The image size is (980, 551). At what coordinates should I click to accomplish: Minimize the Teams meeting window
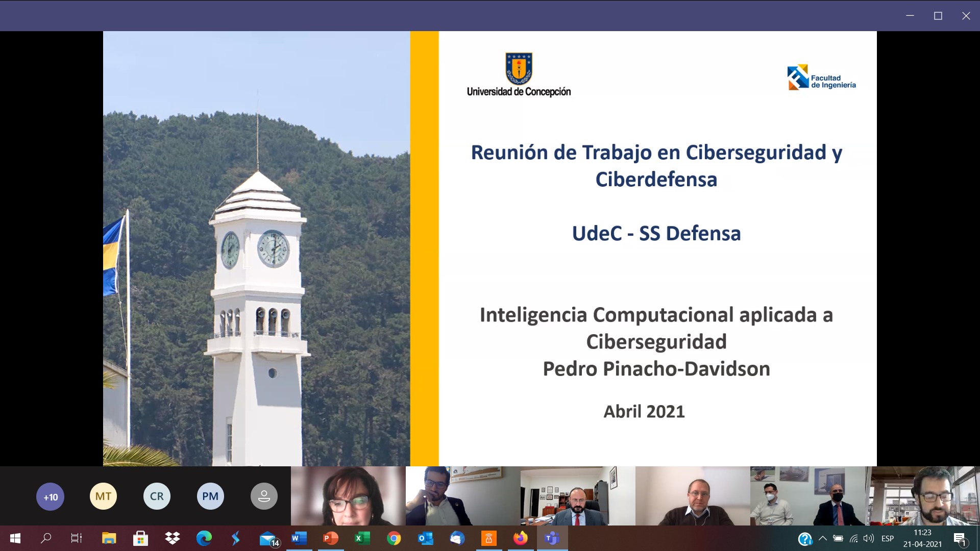coord(910,16)
